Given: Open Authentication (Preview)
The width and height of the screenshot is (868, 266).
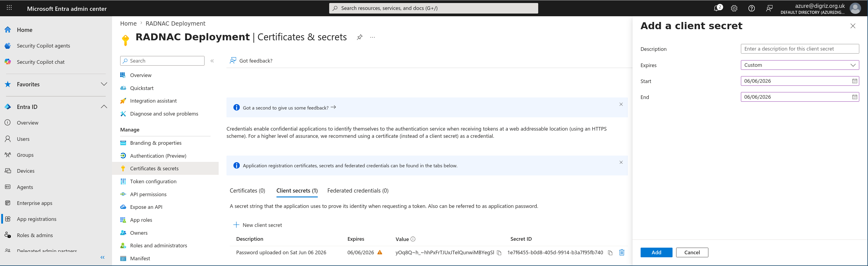Looking at the screenshot, I should pyautogui.click(x=158, y=156).
